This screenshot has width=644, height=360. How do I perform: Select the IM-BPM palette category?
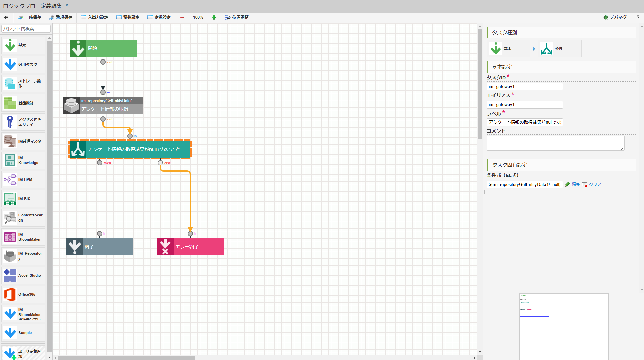(23, 180)
